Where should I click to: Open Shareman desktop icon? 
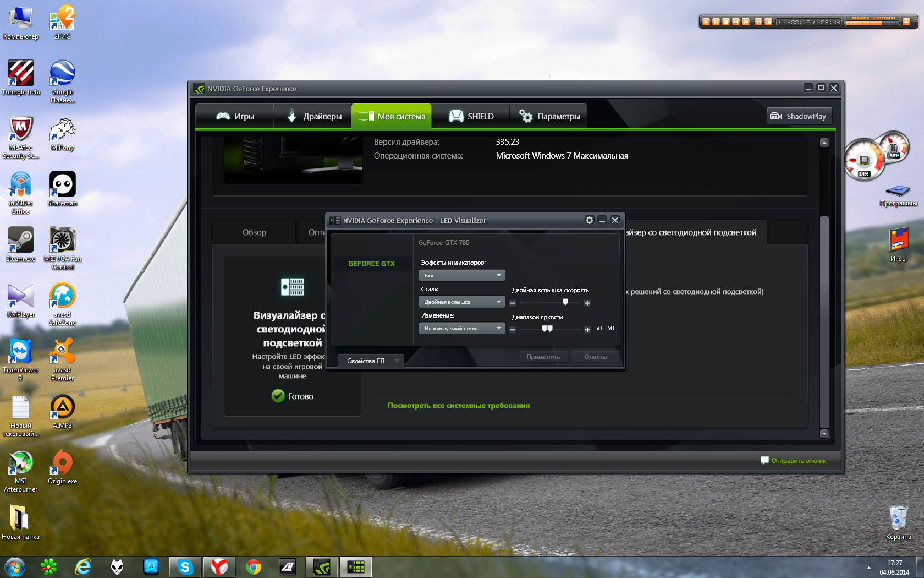(63, 189)
